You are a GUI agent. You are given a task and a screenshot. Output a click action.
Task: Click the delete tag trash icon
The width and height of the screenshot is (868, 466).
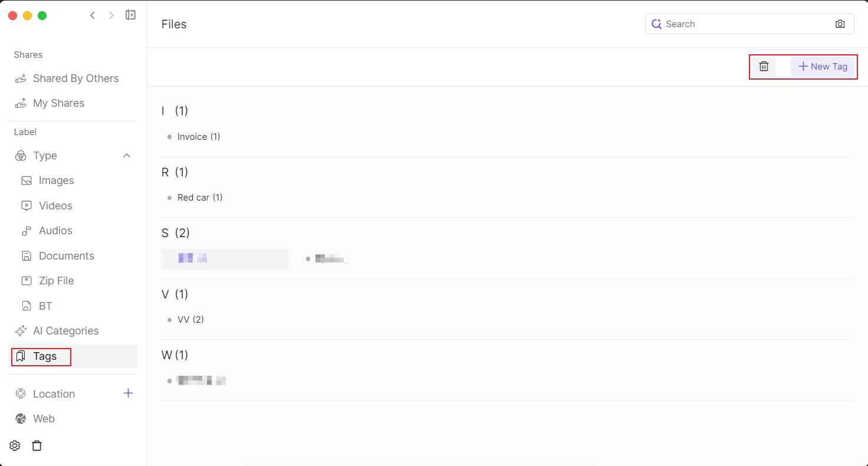764,67
